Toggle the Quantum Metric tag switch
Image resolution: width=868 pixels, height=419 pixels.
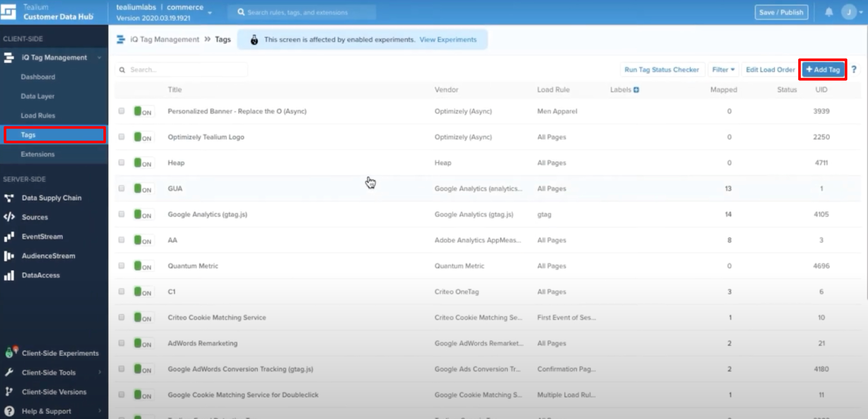[143, 266]
